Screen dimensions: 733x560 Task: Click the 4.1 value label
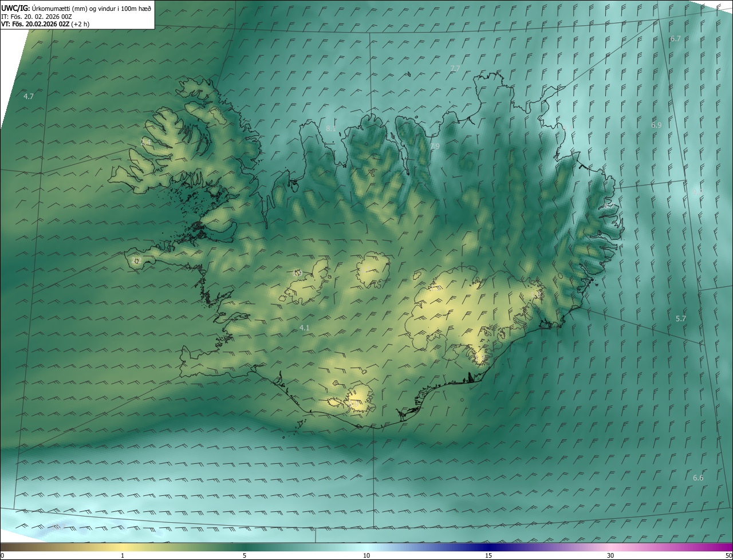305,328
